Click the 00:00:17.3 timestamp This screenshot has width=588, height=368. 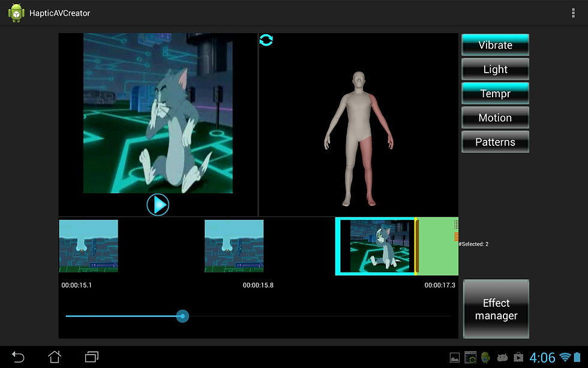(439, 285)
